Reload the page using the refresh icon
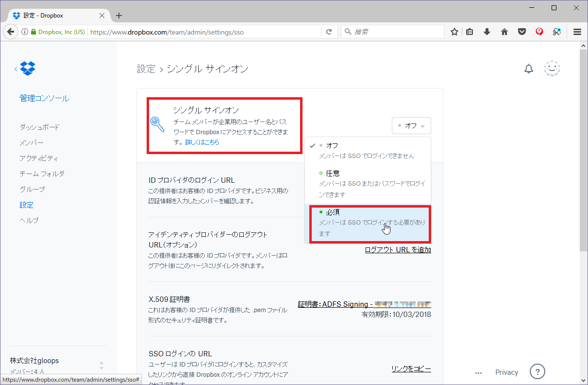Viewport: 588px width, 385px height. [329, 32]
